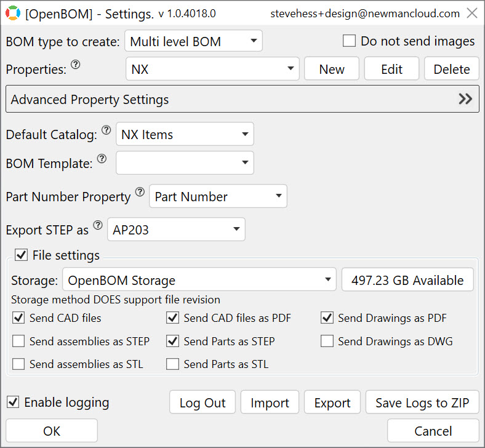The width and height of the screenshot is (485, 448).
Task: Open the Storage dropdown showing OpenBOM Storage
Action: pyautogui.click(x=199, y=279)
